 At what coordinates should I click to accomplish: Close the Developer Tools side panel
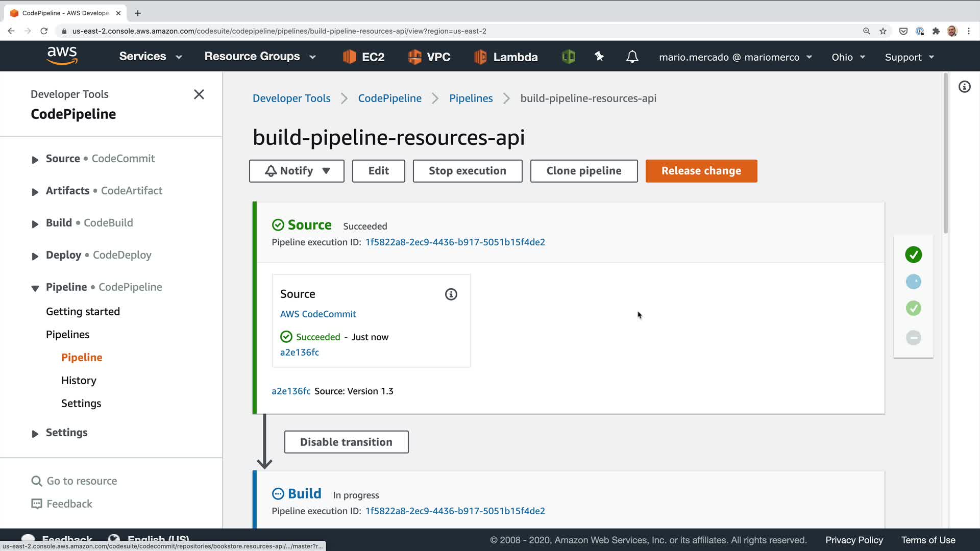coord(199,94)
